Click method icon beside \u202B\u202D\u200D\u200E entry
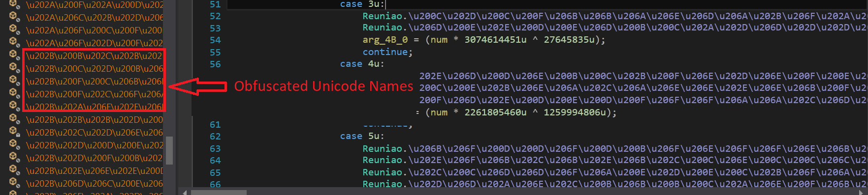This screenshot has width=868, height=195. click(14, 145)
